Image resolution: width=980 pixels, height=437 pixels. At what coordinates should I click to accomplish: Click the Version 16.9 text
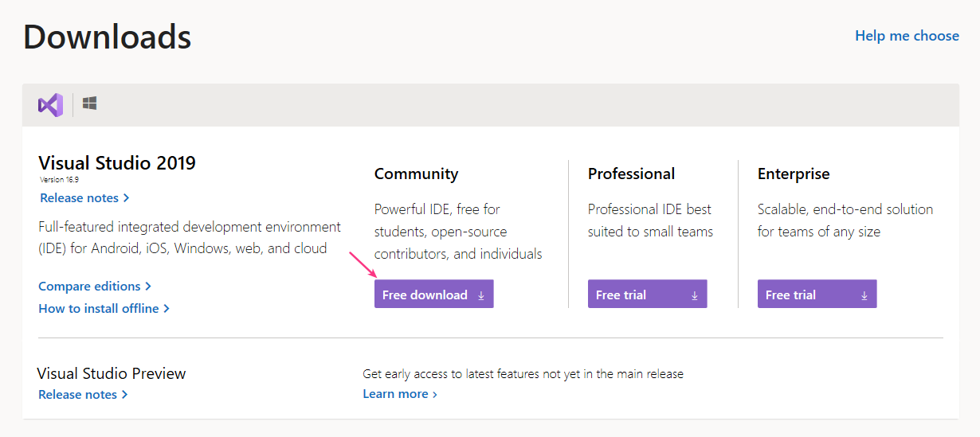tap(59, 180)
